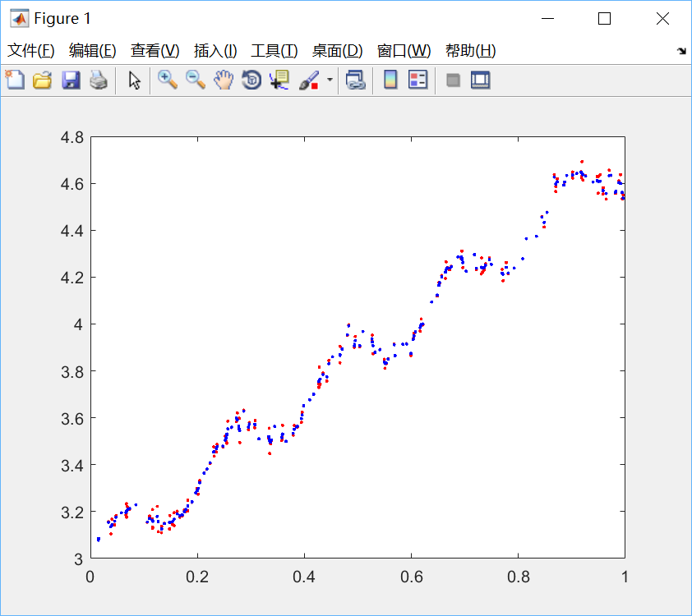
Task: Open the 桌面(D) menu
Action: tap(337, 51)
